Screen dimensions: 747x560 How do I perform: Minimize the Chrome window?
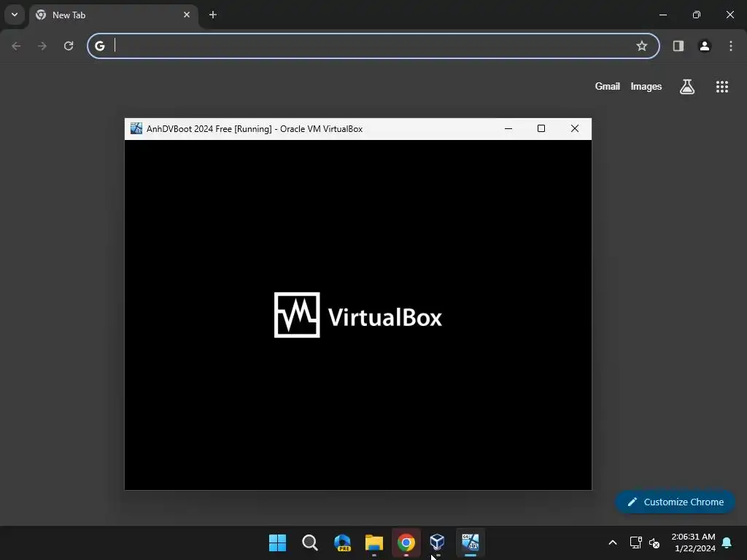click(663, 15)
